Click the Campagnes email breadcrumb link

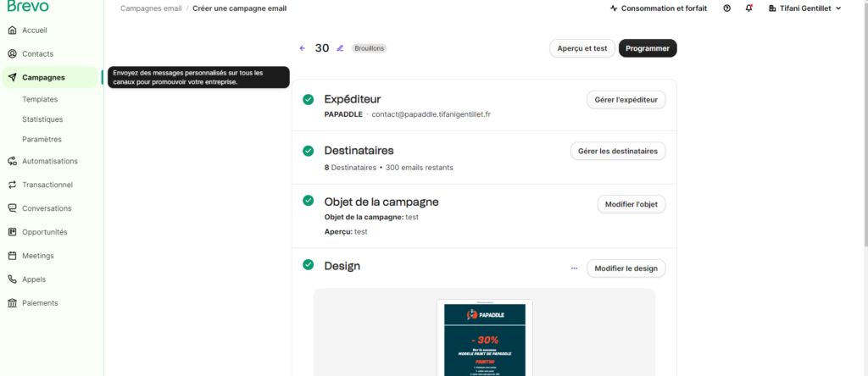[151, 8]
